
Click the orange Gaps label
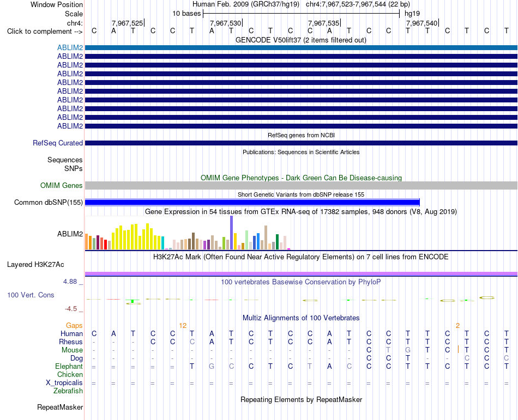click(x=74, y=326)
